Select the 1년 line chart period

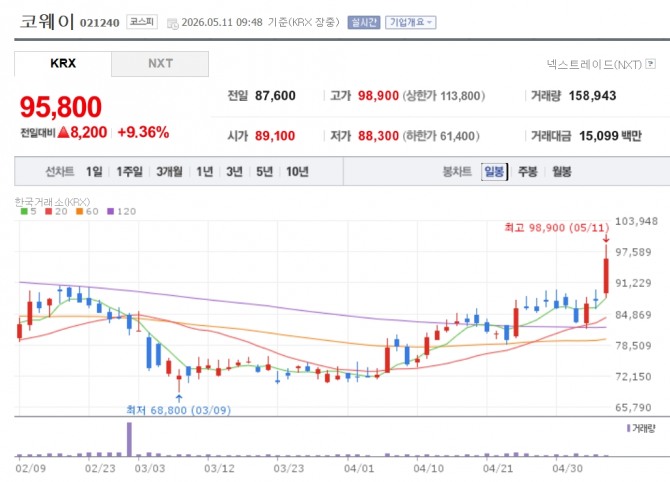tap(205, 172)
